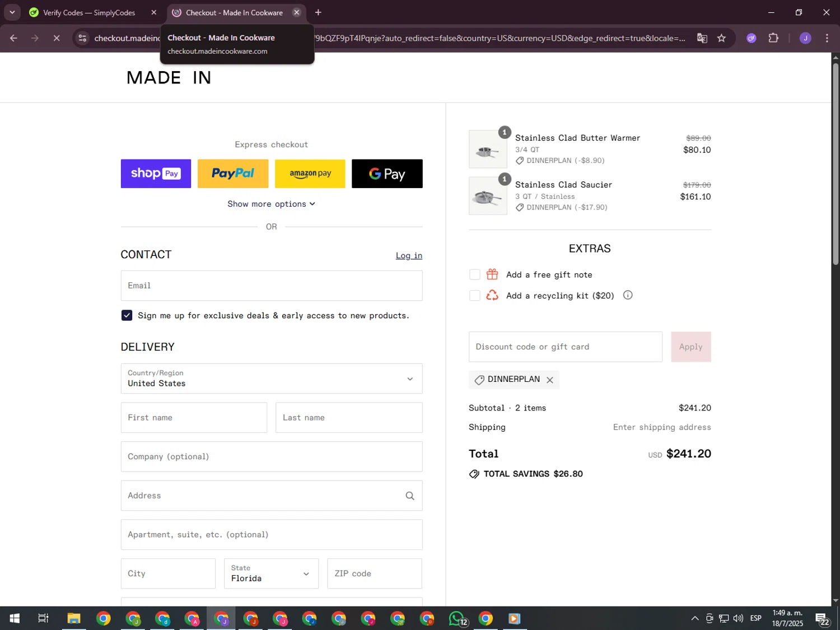Select the Google Pay button
840x630 pixels.
tap(387, 174)
